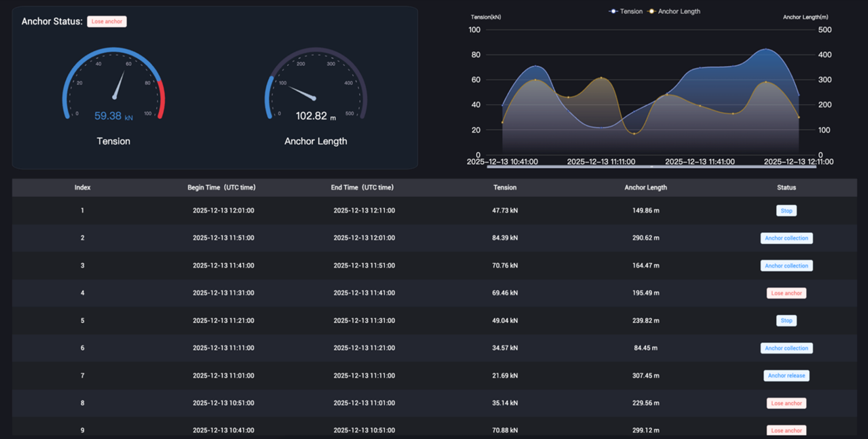Click the Lose anchor badge beside Anchor Status
This screenshot has height=439, width=868.
click(107, 21)
